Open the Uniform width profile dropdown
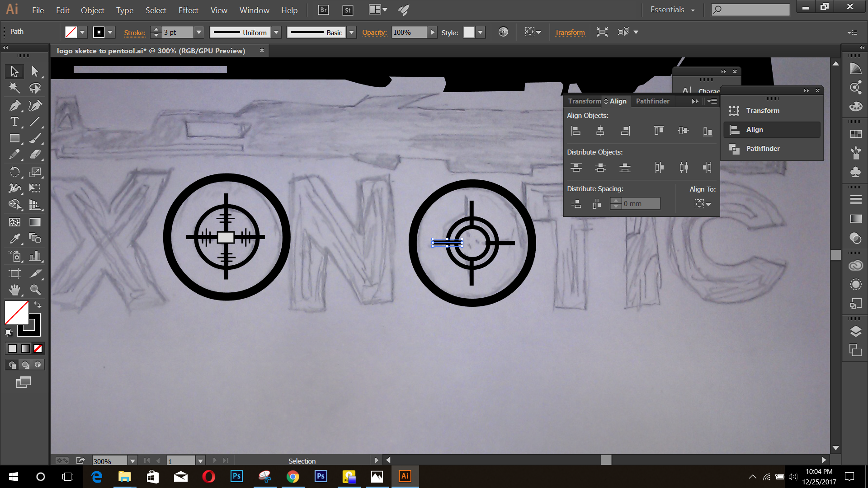Viewport: 868px width, 488px height. (x=276, y=33)
